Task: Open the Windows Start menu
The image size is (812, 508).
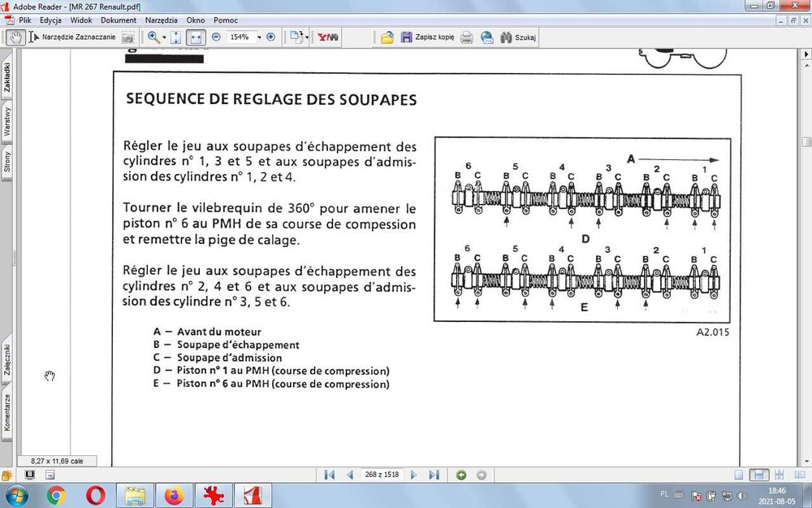Action: point(17,496)
